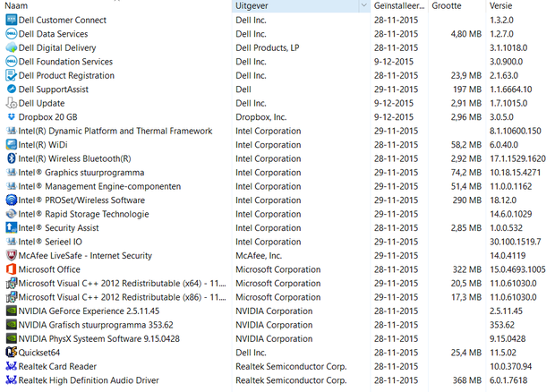This screenshot has width=555, height=392.
Task: Sort by the Versie column header
Action: pyautogui.click(x=501, y=5)
